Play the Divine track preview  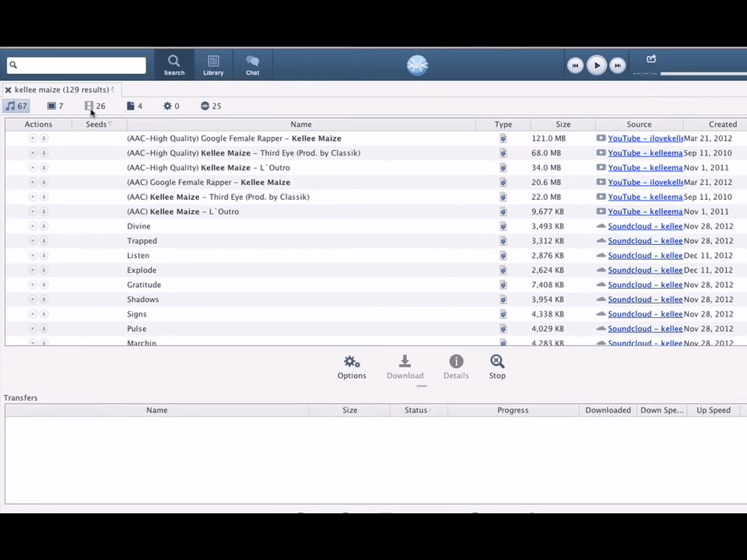pos(33,226)
